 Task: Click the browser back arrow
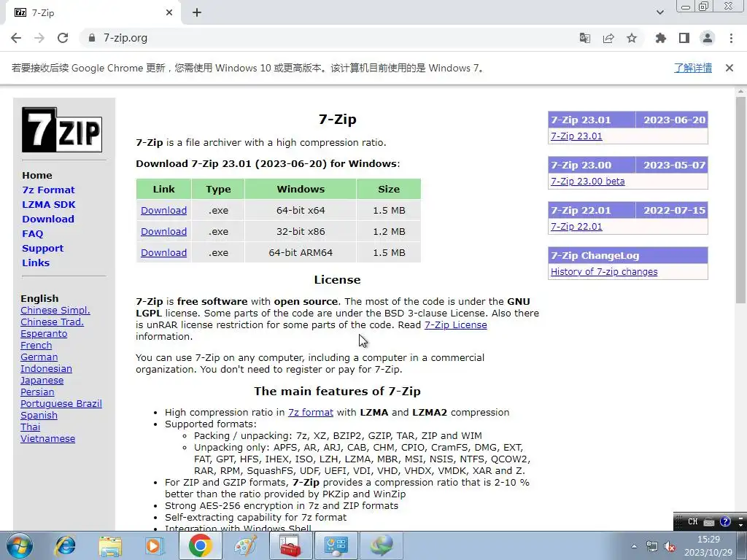16,38
